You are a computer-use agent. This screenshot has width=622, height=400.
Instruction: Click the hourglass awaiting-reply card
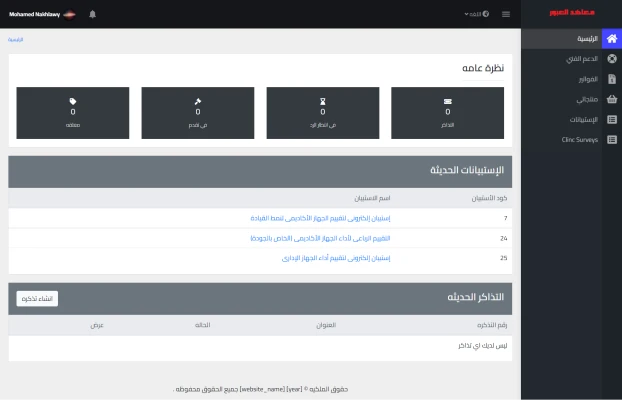[x=322, y=112]
